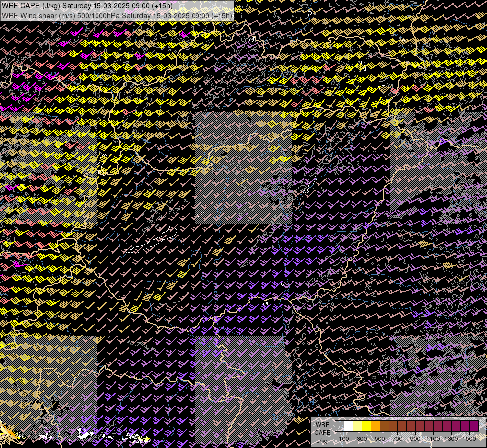The image size is (487, 448).
Task: Click the 'WRF CAPE (J/kg)' title line
Action: [87, 6]
